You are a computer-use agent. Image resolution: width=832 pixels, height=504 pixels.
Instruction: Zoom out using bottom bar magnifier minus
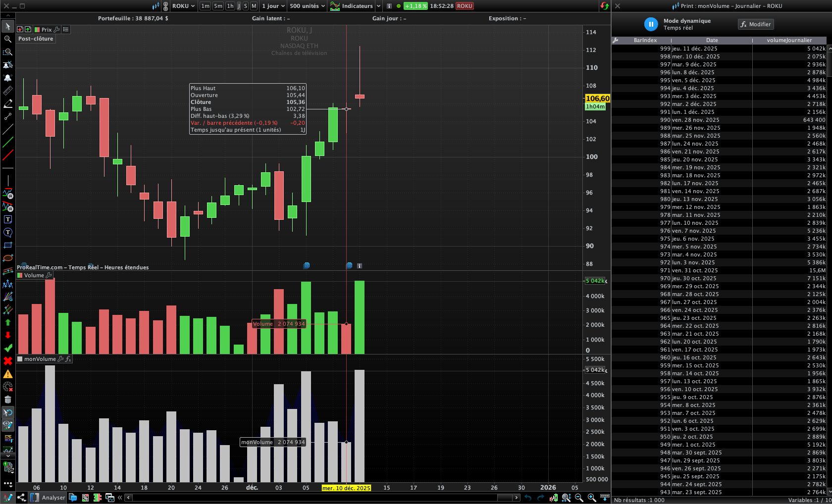[x=579, y=498]
